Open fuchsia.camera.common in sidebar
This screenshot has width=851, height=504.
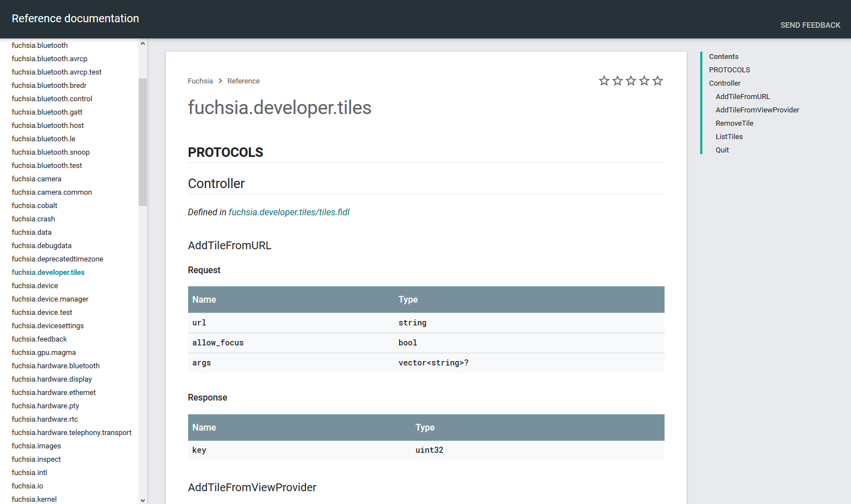pyautogui.click(x=52, y=192)
